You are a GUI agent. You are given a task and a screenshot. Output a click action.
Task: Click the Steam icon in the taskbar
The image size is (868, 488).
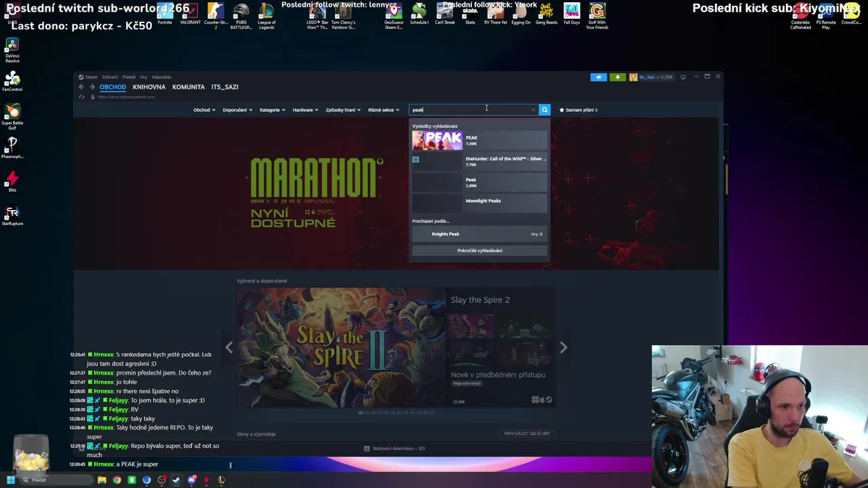(176, 480)
